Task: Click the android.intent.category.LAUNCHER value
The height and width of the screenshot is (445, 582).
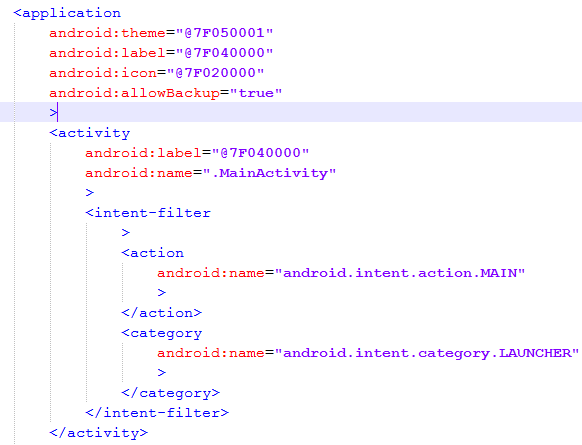Action: (427, 353)
